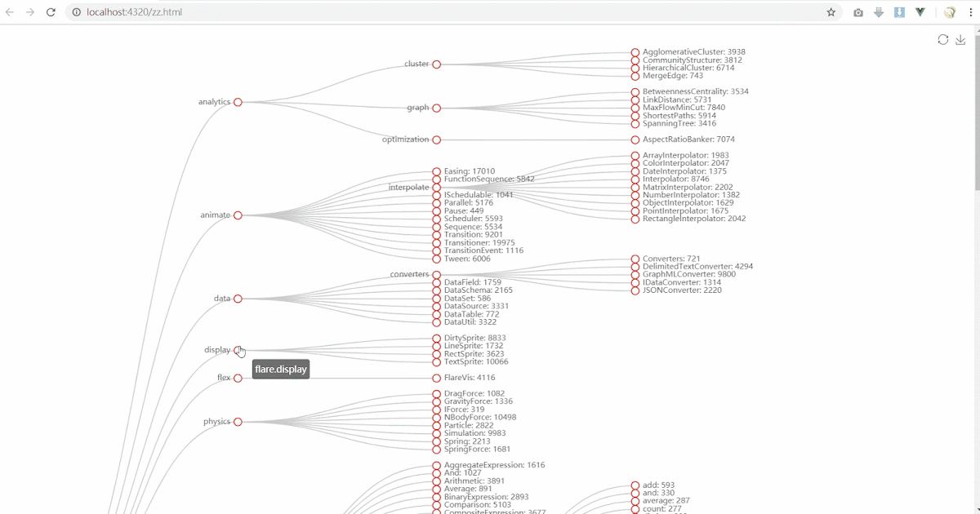This screenshot has width=980, height=514.
Task: Expand the FlareVis: 4116 node
Action: point(435,378)
